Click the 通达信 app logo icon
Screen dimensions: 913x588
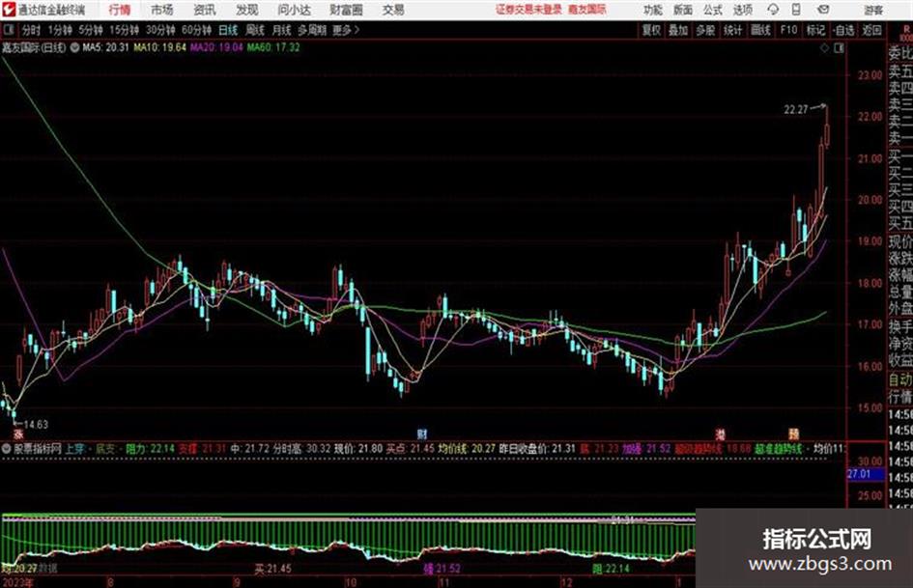pyautogui.click(x=9, y=10)
